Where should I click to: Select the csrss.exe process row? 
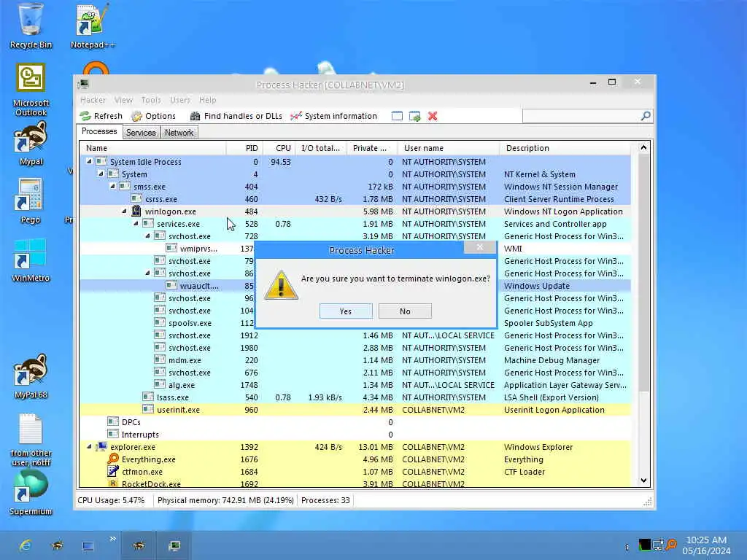[x=355, y=199]
